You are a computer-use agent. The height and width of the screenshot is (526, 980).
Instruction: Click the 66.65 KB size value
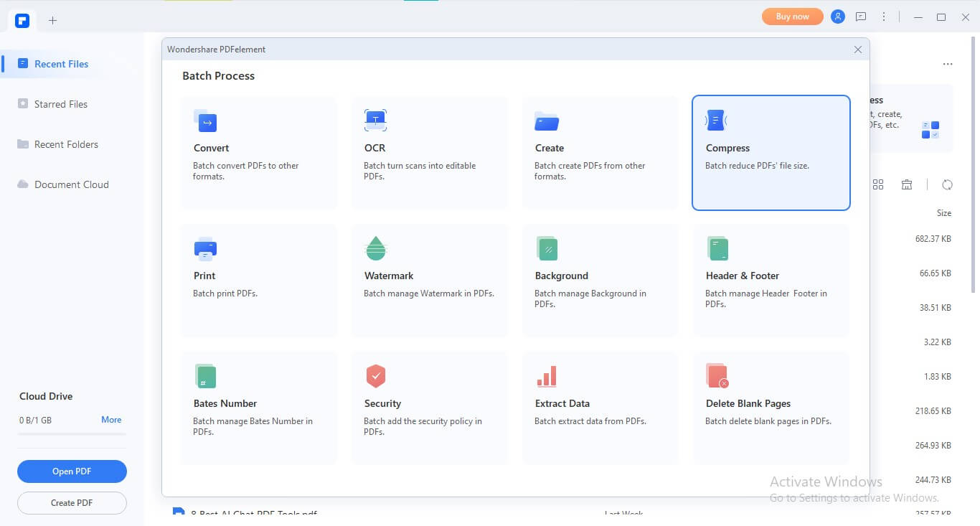936,273
